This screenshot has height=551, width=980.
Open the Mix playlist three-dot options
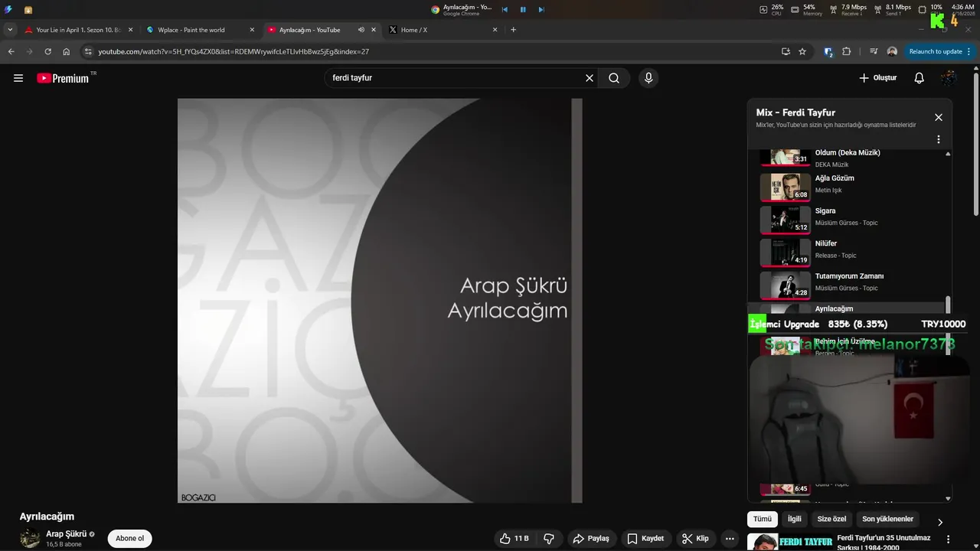pos(939,139)
